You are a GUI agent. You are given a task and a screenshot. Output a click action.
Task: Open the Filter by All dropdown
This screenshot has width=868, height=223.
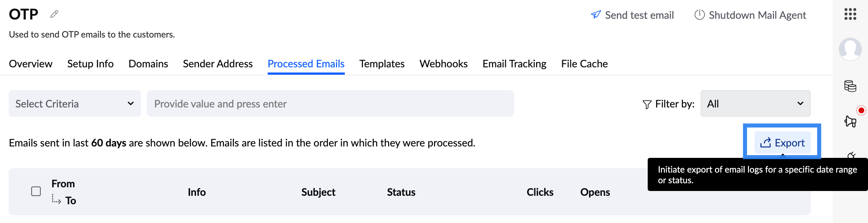pos(755,103)
